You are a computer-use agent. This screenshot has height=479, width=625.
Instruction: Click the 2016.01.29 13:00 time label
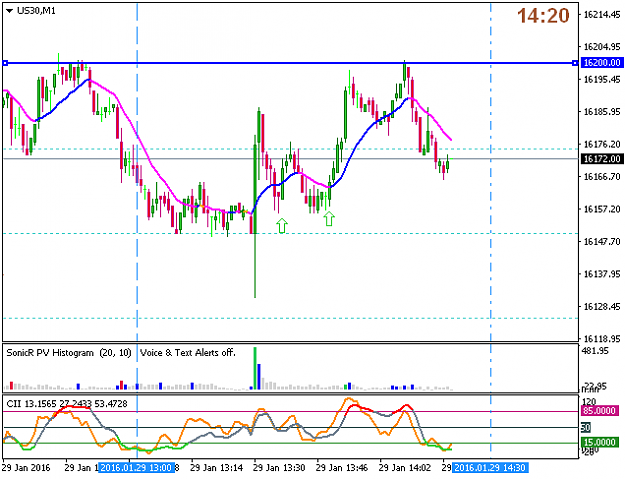click(137, 467)
